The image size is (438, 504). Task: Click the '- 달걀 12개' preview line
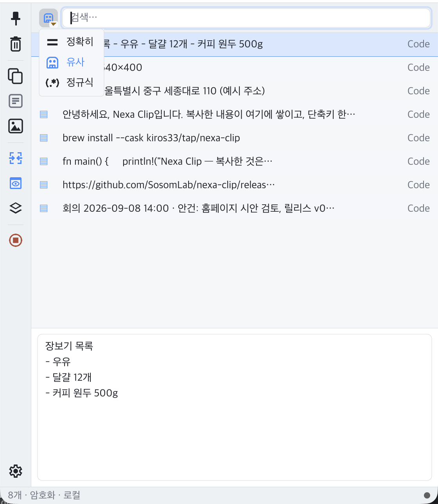coord(68,377)
